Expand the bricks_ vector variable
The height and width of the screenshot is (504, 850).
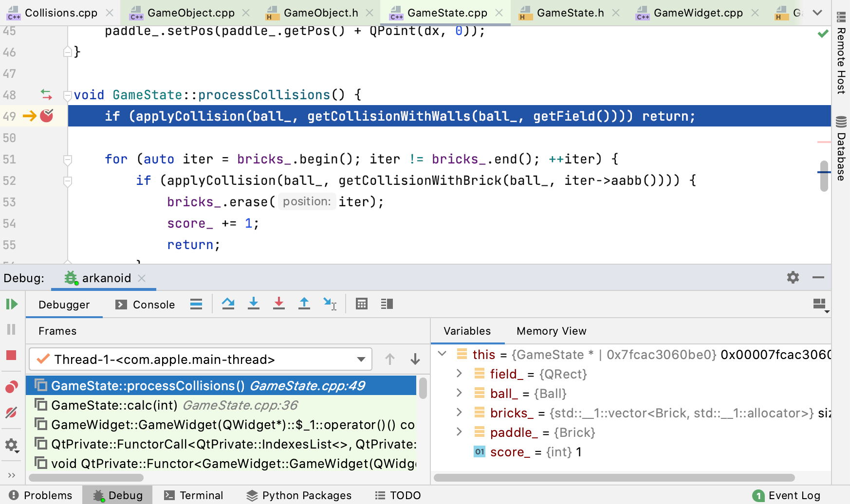coord(459,413)
